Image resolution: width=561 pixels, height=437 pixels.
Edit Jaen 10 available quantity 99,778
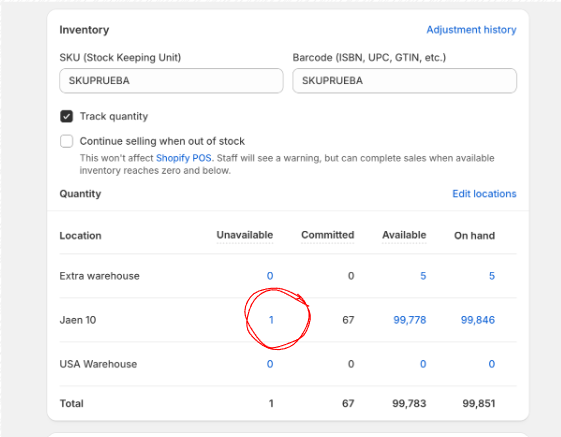click(x=410, y=320)
